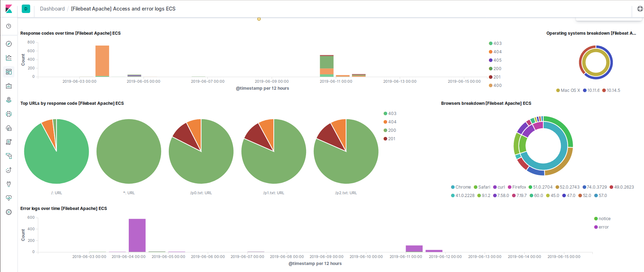This screenshot has height=272, width=644.
Task: Open Infrastructure icon in sidebar
Action: pos(9,128)
